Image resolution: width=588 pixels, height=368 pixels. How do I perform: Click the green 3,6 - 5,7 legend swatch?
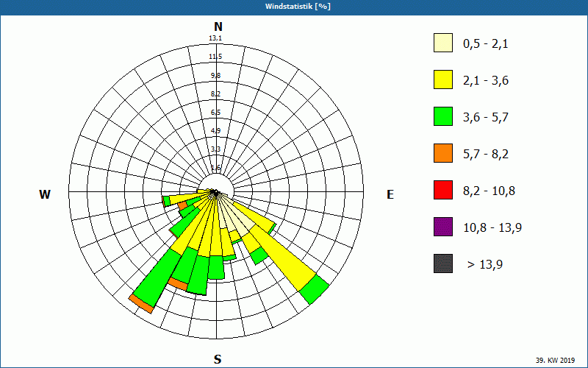pos(443,116)
